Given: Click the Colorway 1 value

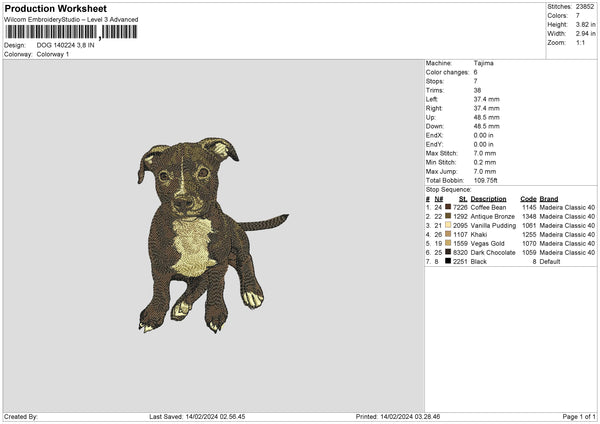Looking at the screenshot, I should [x=55, y=53].
